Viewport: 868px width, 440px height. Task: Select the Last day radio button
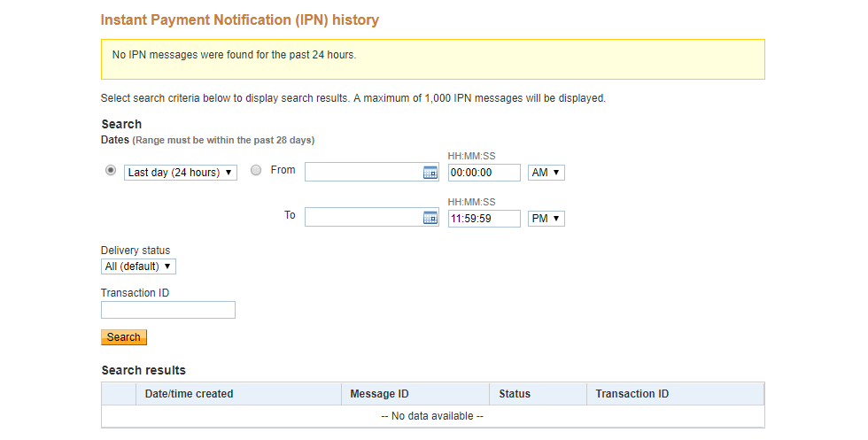111,171
